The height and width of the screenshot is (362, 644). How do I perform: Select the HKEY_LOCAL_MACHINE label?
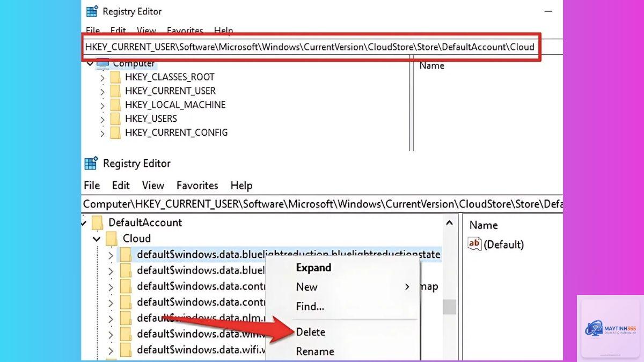coord(175,105)
